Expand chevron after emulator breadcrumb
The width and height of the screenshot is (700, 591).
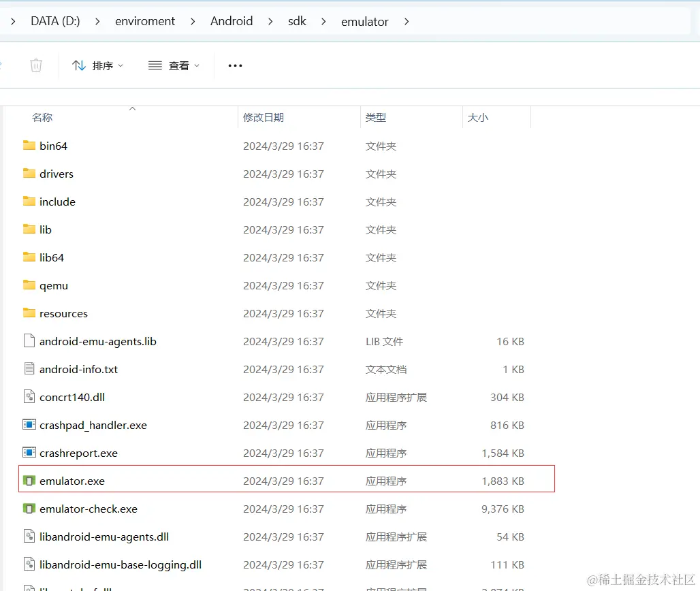(x=407, y=21)
